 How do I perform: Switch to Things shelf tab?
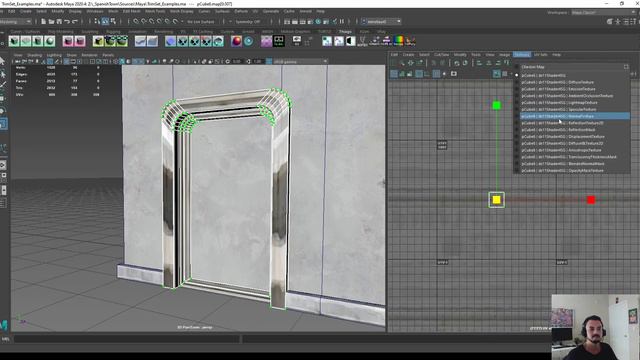tap(345, 31)
